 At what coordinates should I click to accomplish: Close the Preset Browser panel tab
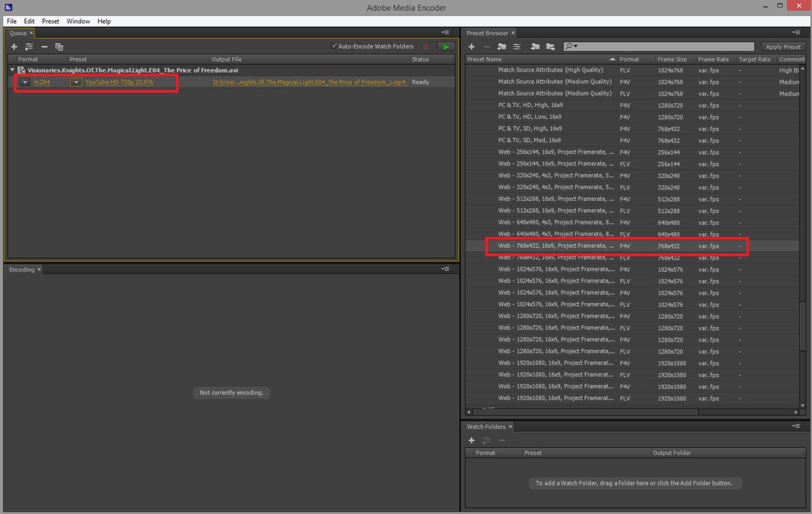point(513,33)
